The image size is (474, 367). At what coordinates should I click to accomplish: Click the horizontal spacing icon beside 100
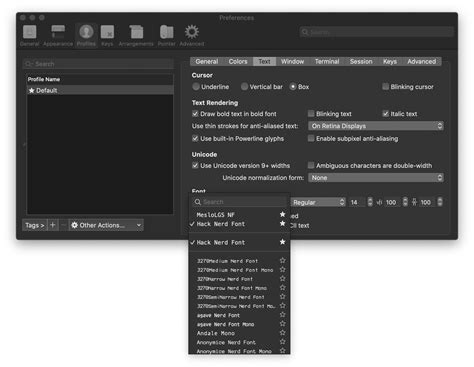379,202
